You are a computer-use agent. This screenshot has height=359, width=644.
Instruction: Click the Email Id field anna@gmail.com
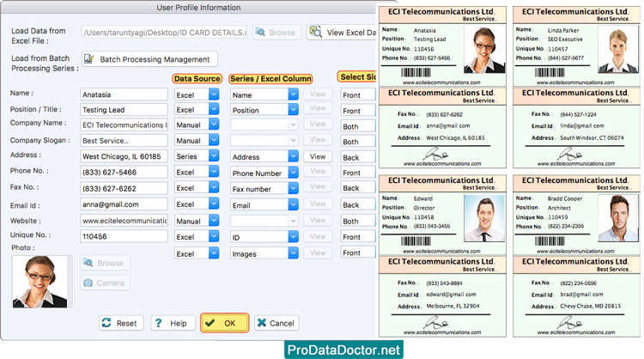[x=124, y=204]
